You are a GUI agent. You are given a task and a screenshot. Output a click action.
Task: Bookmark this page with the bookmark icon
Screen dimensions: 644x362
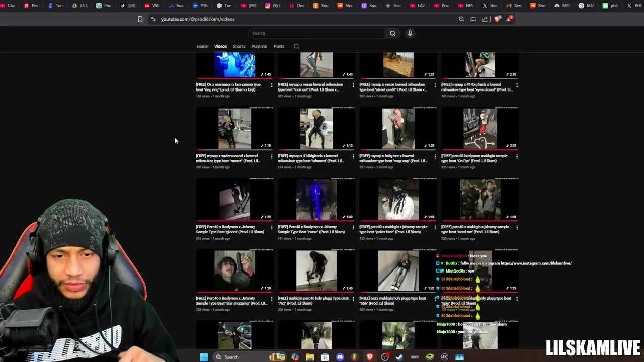pyautogui.click(x=140, y=19)
